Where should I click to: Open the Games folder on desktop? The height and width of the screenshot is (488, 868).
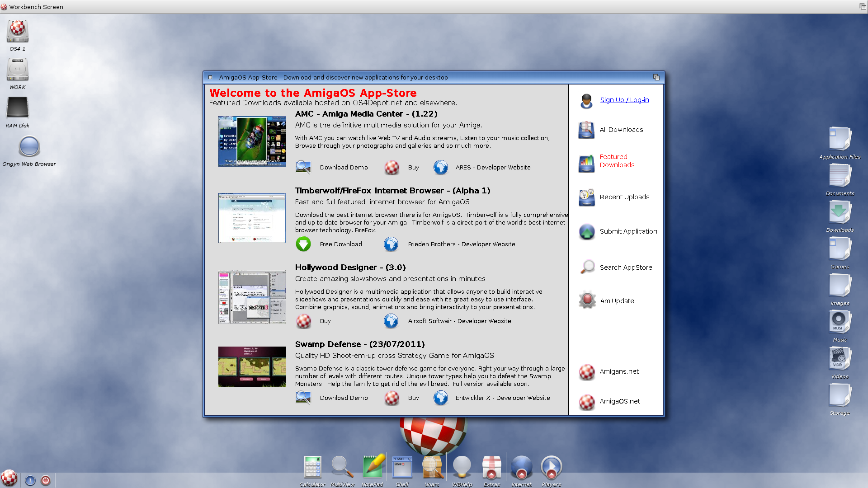point(840,249)
